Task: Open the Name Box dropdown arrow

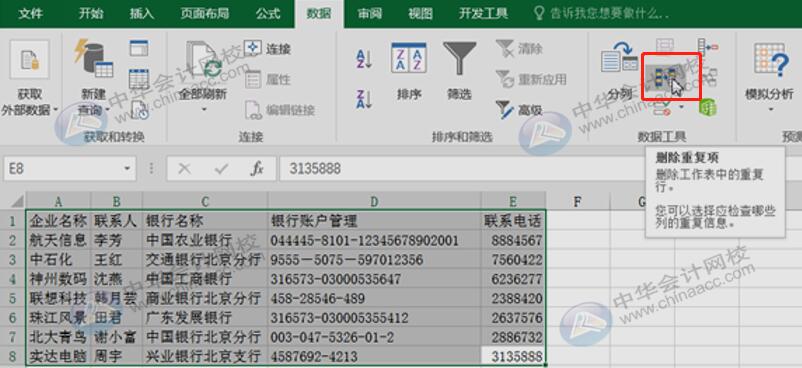Action: (x=126, y=168)
